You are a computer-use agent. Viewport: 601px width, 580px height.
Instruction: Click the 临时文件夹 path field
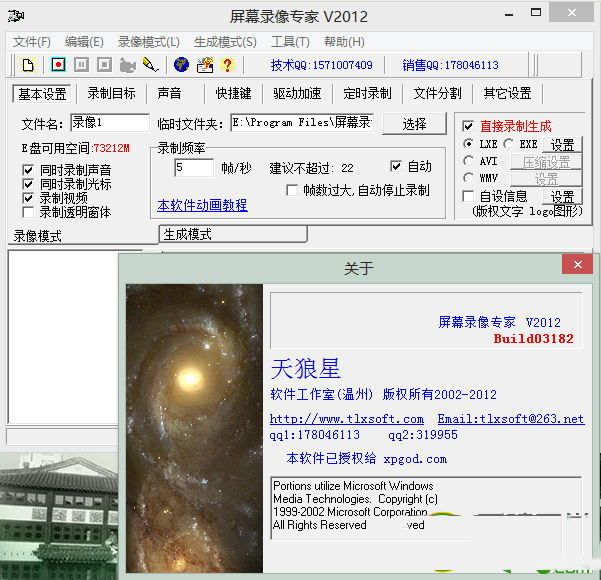click(302, 123)
